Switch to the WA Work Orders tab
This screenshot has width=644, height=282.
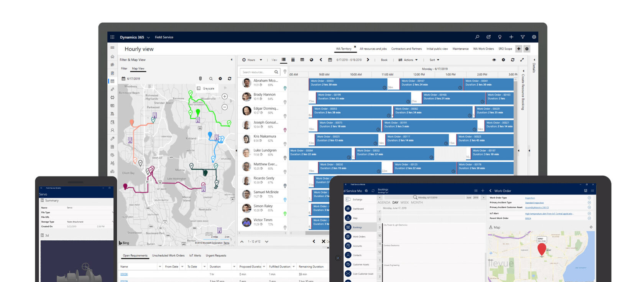tap(483, 49)
